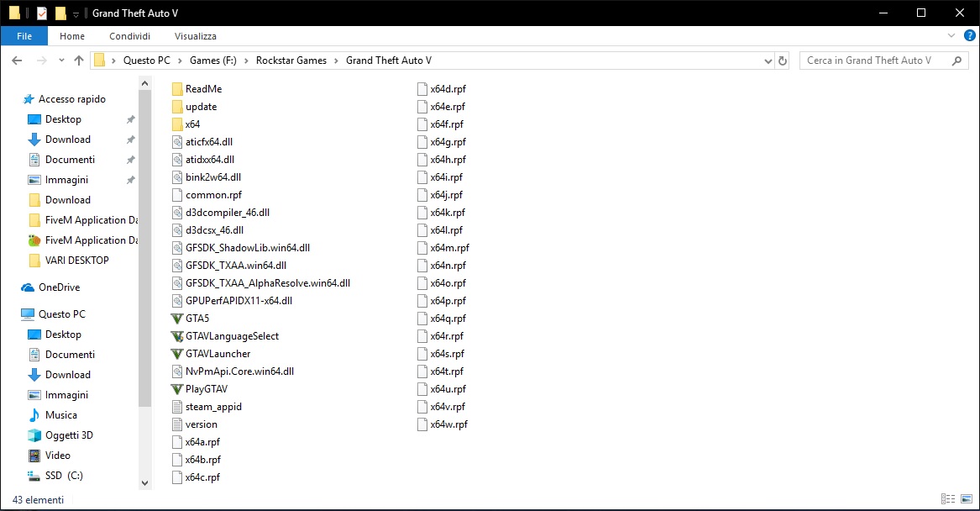The width and height of the screenshot is (980, 511).
Task: Click the GTAVLauncher icon
Action: click(177, 354)
